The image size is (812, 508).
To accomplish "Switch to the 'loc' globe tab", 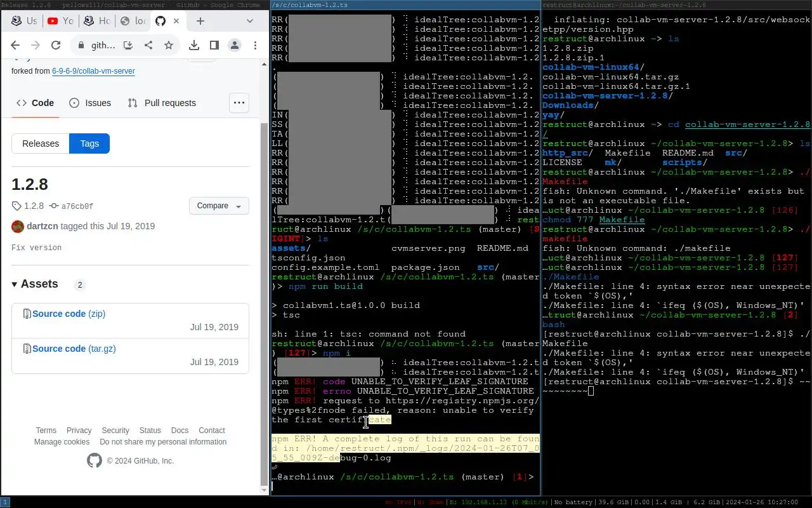I will click(133, 21).
